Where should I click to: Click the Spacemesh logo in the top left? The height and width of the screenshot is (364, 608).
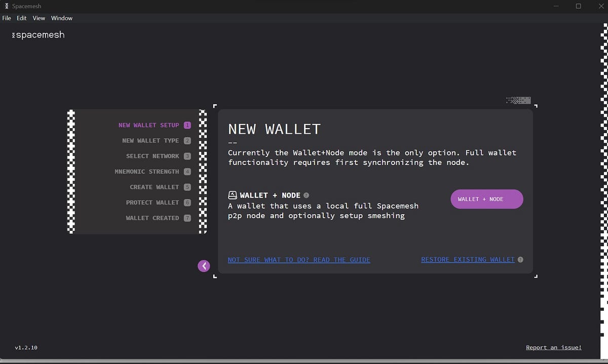(38, 34)
